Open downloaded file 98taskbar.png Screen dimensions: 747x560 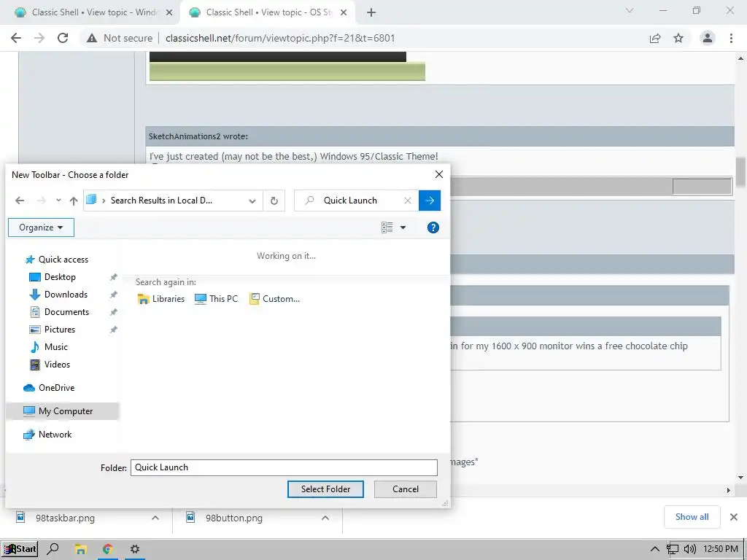(65, 518)
